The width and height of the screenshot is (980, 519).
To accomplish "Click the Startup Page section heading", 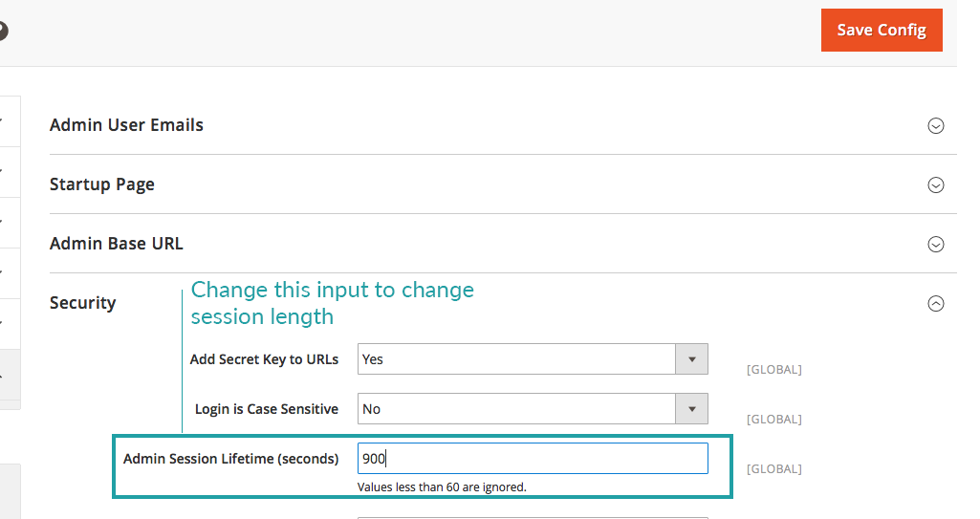I will coord(102,184).
